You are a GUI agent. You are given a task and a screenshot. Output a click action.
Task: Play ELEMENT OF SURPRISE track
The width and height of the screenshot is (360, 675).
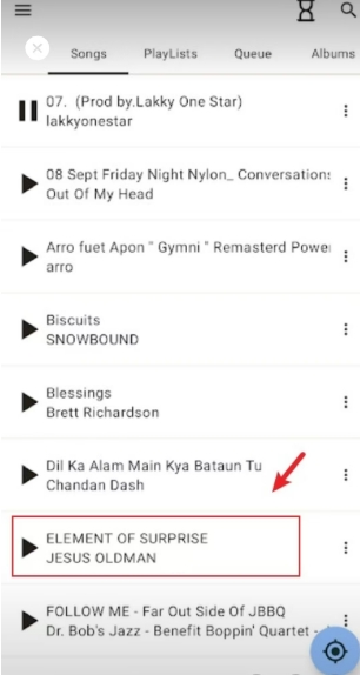click(29, 548)
